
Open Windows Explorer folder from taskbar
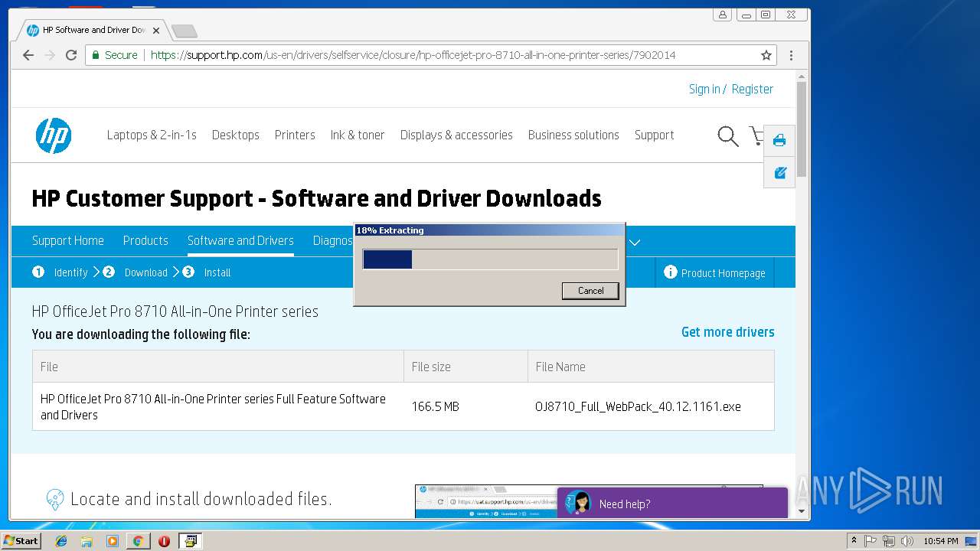click(x=87, y=541)
